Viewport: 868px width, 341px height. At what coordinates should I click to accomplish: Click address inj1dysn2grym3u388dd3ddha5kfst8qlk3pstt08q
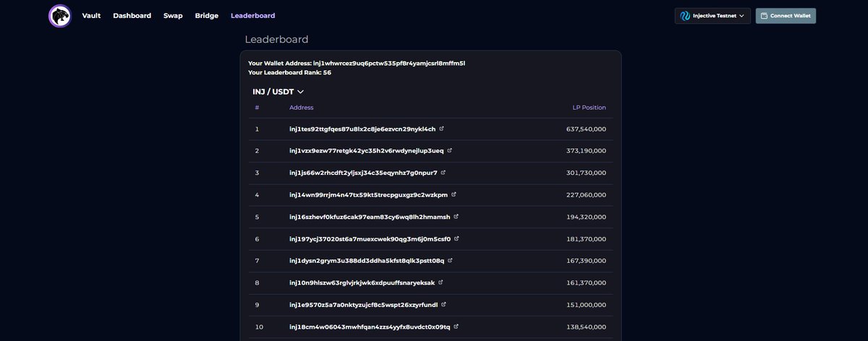[367, 261]
